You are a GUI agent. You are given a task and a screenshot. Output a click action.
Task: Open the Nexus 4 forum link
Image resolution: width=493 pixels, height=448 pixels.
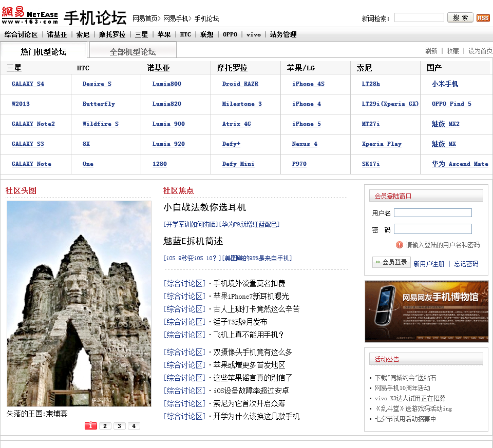pos(305,144)
